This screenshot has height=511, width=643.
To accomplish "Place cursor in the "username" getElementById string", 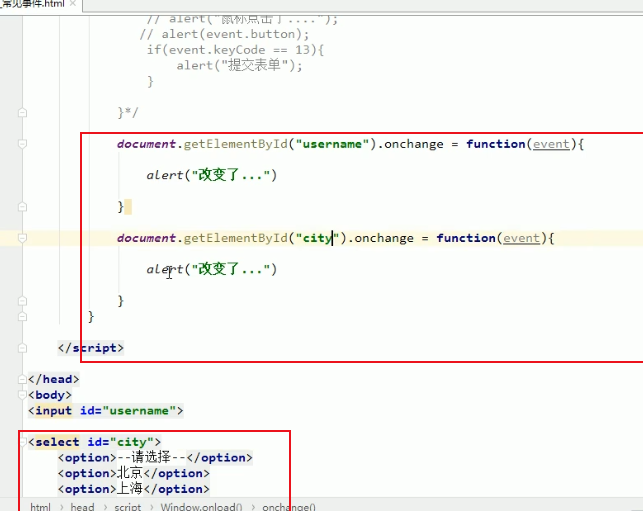I will [332, 144].
